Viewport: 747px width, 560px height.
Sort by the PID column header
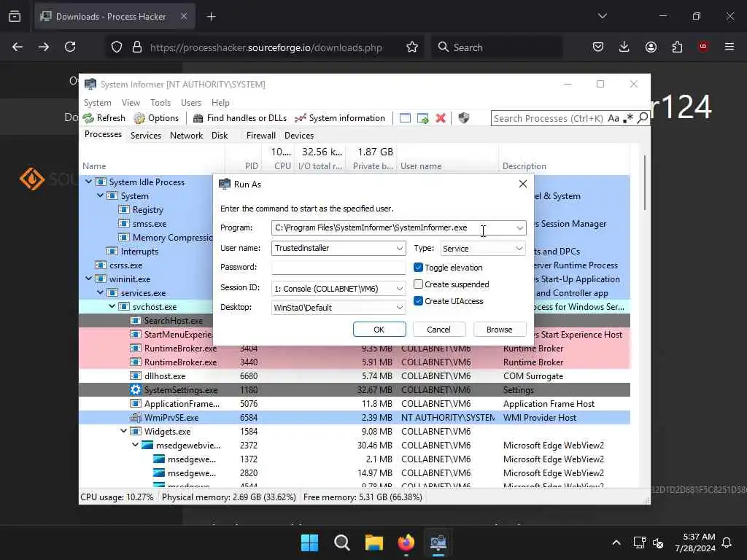coord(251,166)
